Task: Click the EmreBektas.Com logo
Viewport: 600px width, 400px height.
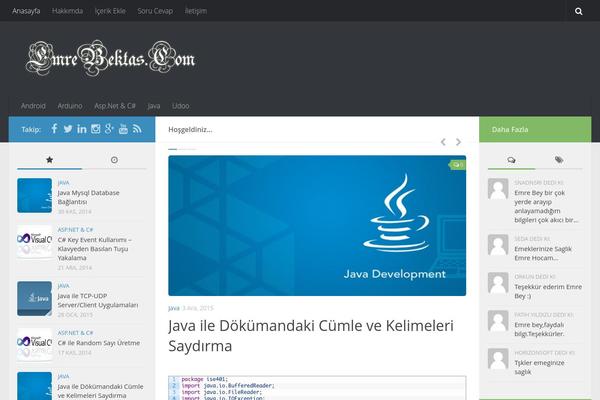Action: click(x=110, y=58)
